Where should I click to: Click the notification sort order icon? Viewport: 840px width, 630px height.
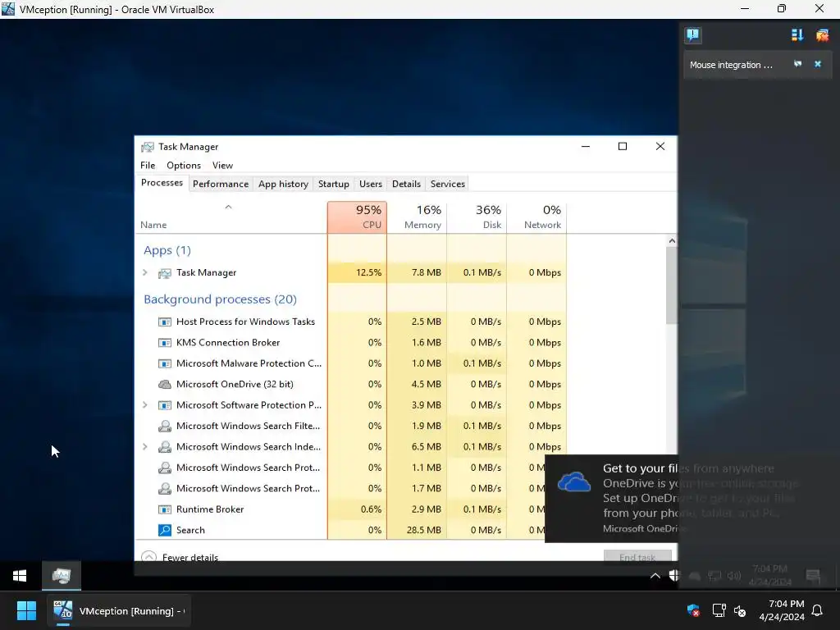point(797,35)
